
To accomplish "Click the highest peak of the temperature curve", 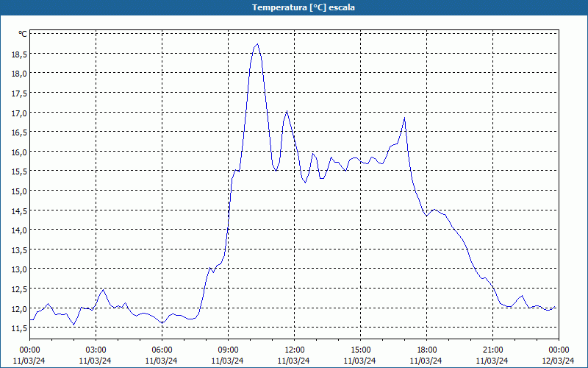I will coord(258,44).
